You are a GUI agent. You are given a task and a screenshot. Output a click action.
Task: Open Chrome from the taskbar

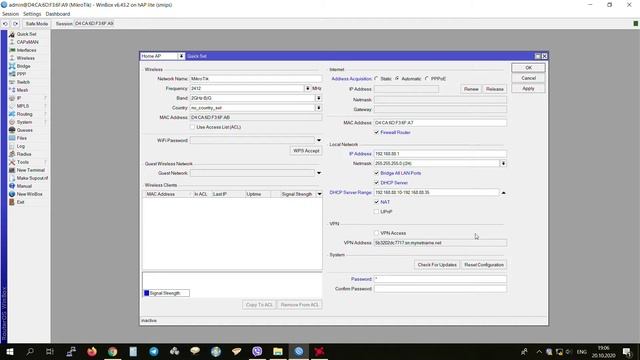coord(113,351)
